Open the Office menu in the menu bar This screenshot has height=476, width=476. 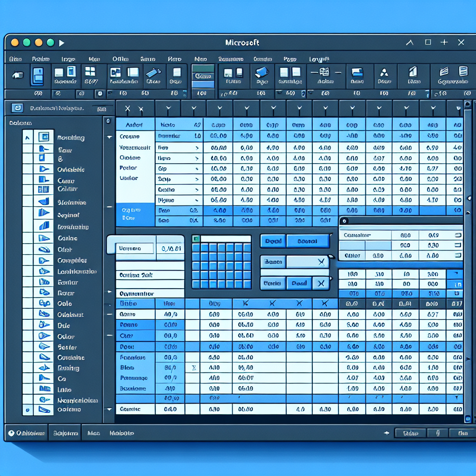(x=120, y=59)
